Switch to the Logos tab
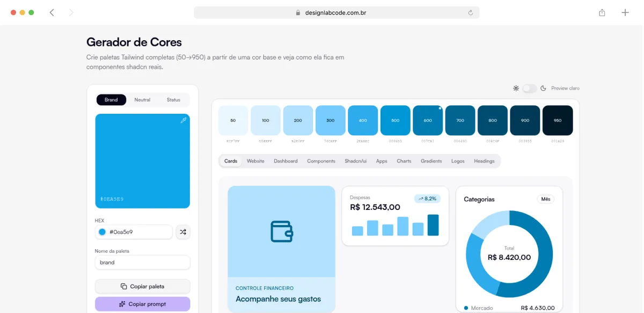 coord(458,161)
